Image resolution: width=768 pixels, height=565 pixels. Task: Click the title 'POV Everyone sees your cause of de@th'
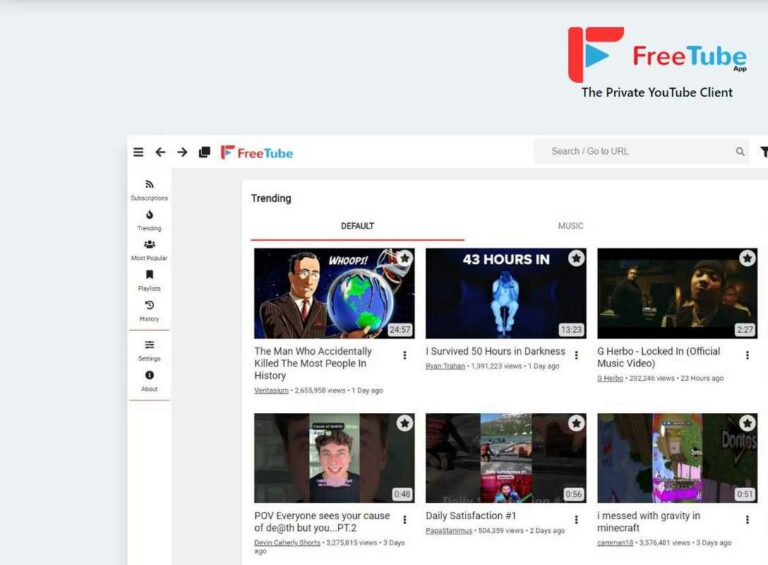point(322,522)
